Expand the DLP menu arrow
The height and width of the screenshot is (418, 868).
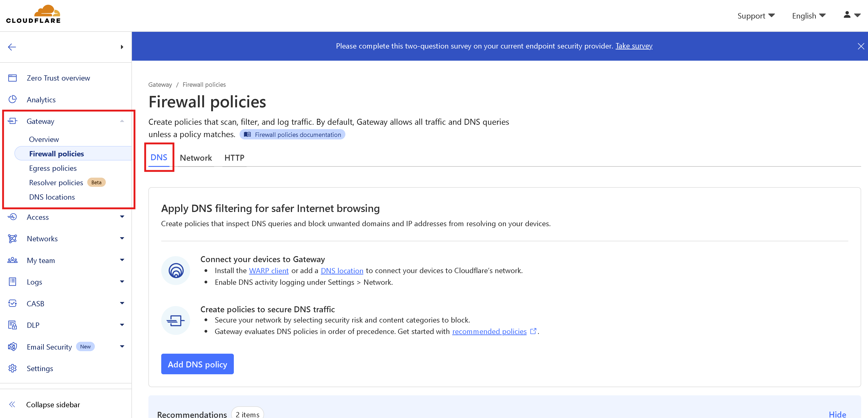[x=122, y=325]
